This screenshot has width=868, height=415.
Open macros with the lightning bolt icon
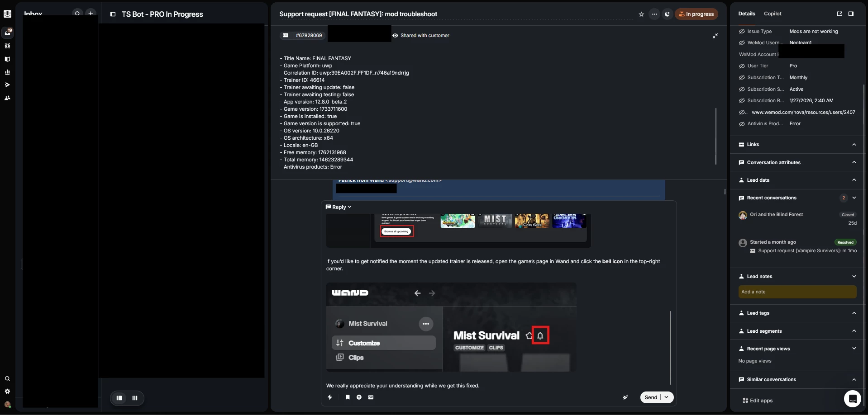pos(330,397)
